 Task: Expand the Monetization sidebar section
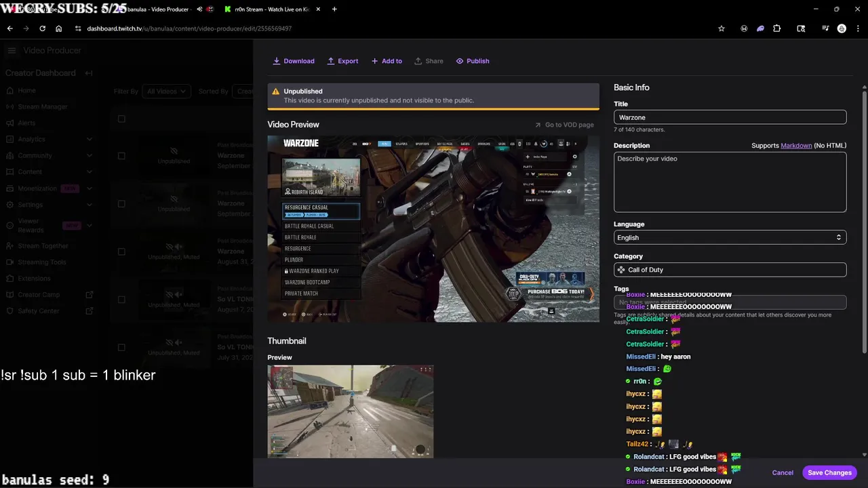click(x=90, y=188)
